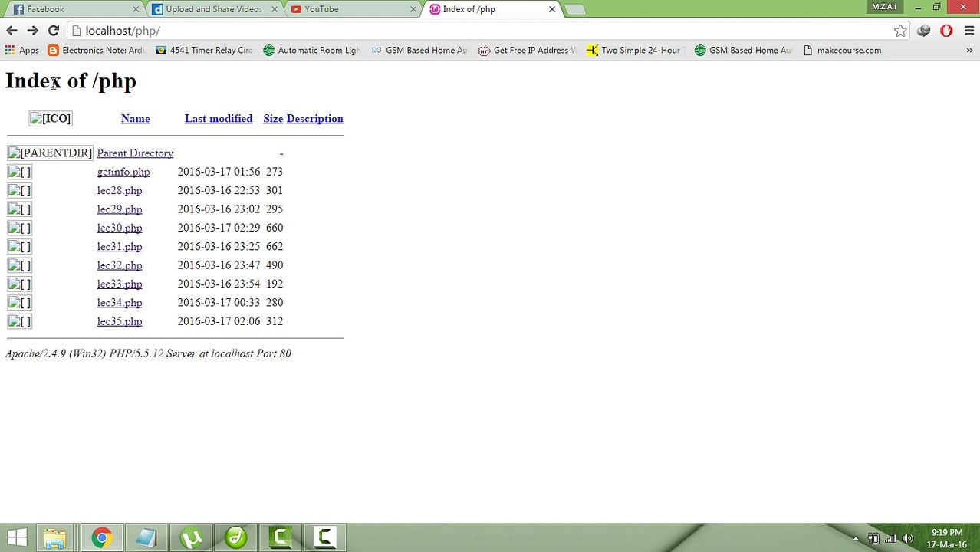
Task: Click the red Opera-style extension icon
Action: click(x=946, y=31)
